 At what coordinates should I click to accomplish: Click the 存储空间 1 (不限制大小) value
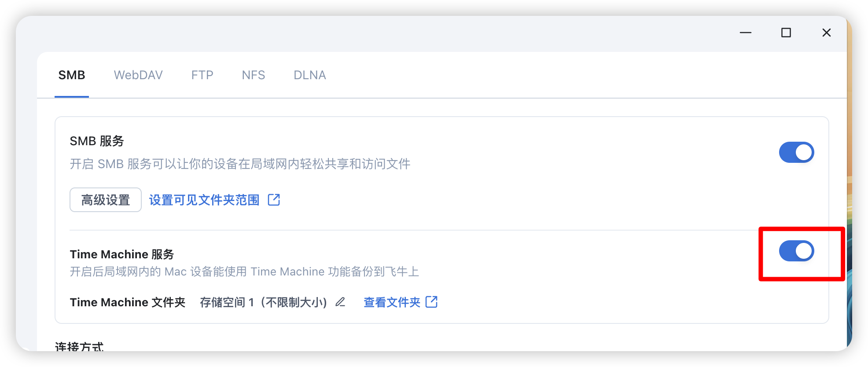coord(263,302)
